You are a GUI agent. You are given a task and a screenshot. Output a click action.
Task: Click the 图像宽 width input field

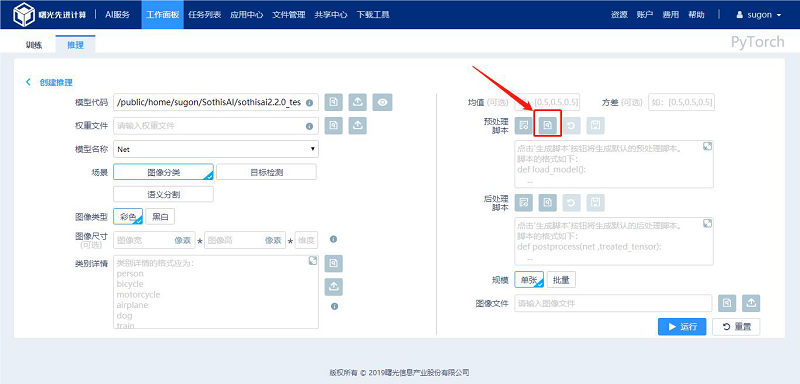point(154,240)
